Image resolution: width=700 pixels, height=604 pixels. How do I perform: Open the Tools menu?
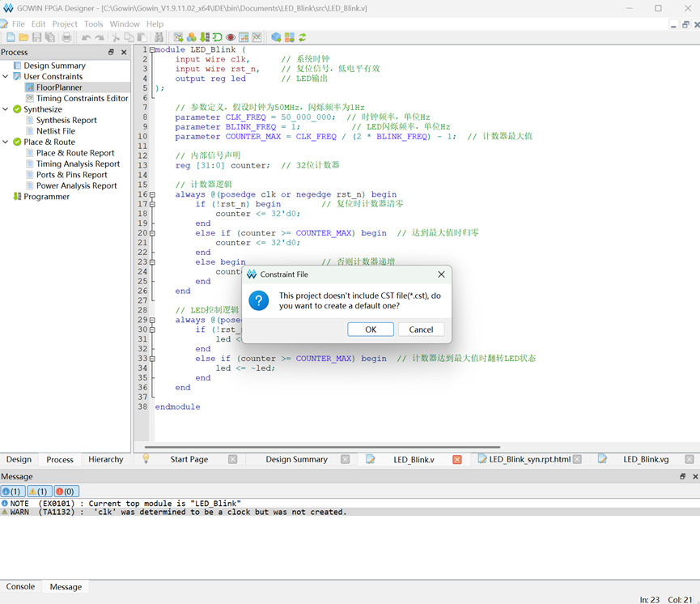(x=94, y=24)
